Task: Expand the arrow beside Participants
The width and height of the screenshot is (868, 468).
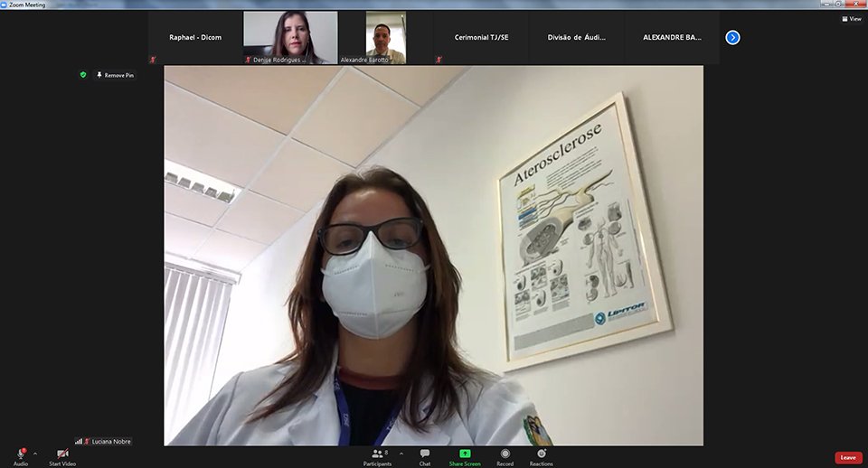Action: 401,454
